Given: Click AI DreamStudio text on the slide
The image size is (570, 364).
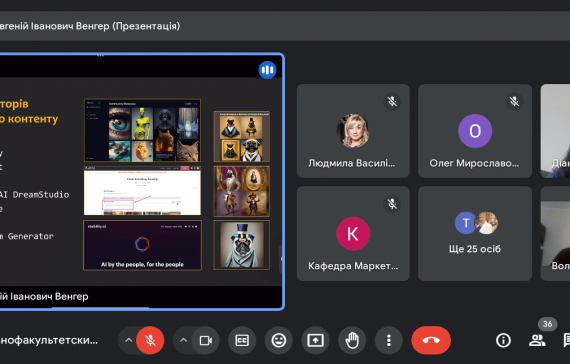Looking at the screenshot, I should (34, 195).
